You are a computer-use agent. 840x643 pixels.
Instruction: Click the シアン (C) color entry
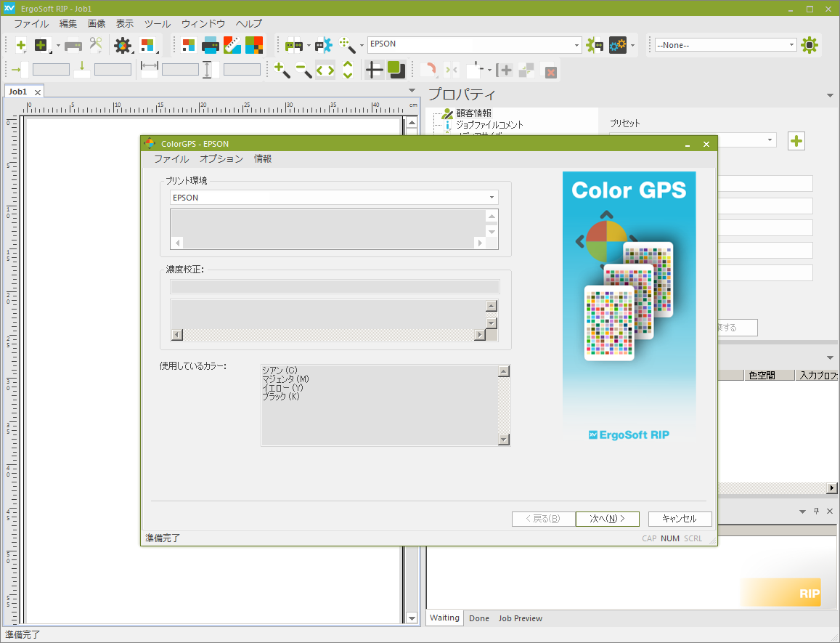pos(280,370)
